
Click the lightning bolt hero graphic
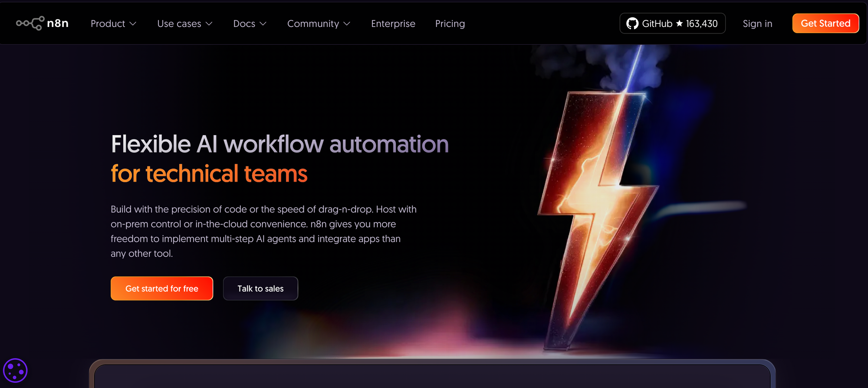tap(599, 209)
